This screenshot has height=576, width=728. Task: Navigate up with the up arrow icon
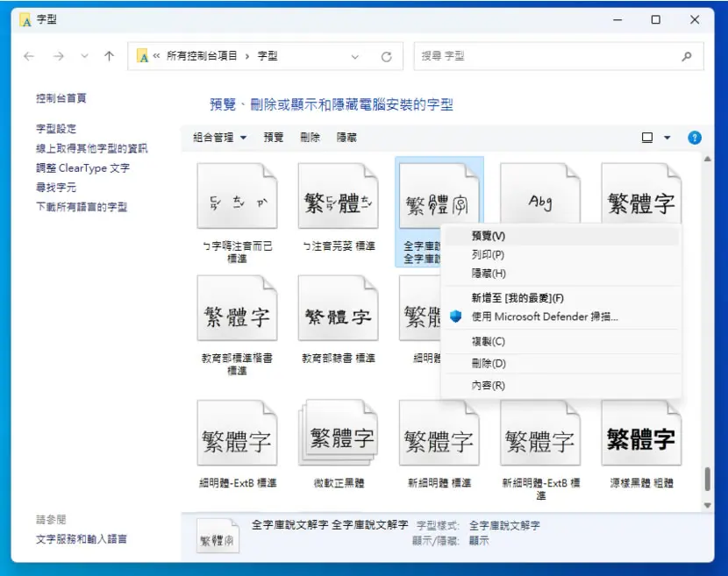click(x=109, y=57)
